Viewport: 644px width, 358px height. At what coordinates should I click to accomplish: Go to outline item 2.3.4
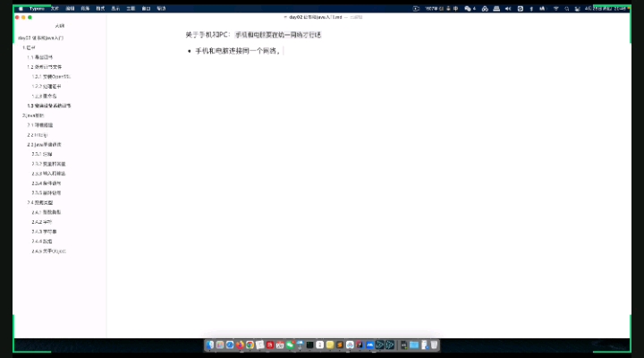46,183
